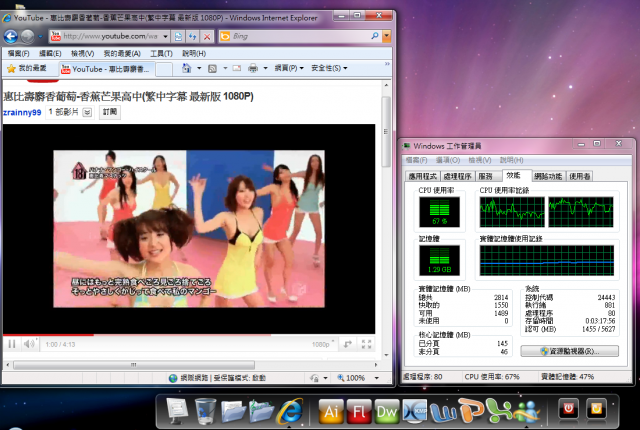Click the 100% zoom level button

(358, 378)
